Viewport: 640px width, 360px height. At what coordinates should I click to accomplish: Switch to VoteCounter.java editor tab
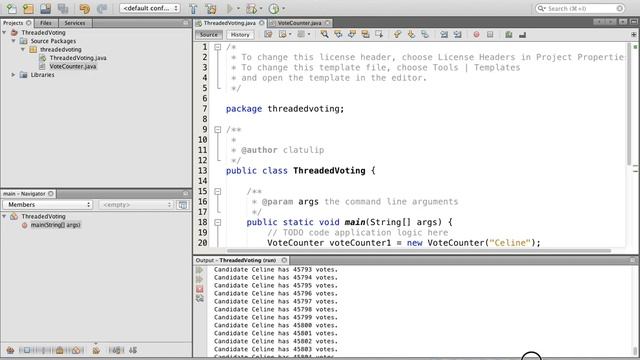coord(300,23)
